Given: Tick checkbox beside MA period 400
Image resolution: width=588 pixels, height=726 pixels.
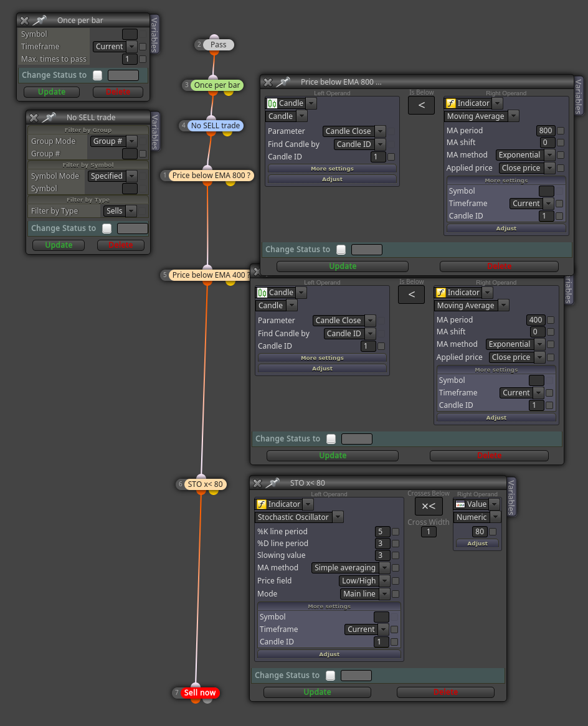Looking at the screenshot, I should coord(551,320).
